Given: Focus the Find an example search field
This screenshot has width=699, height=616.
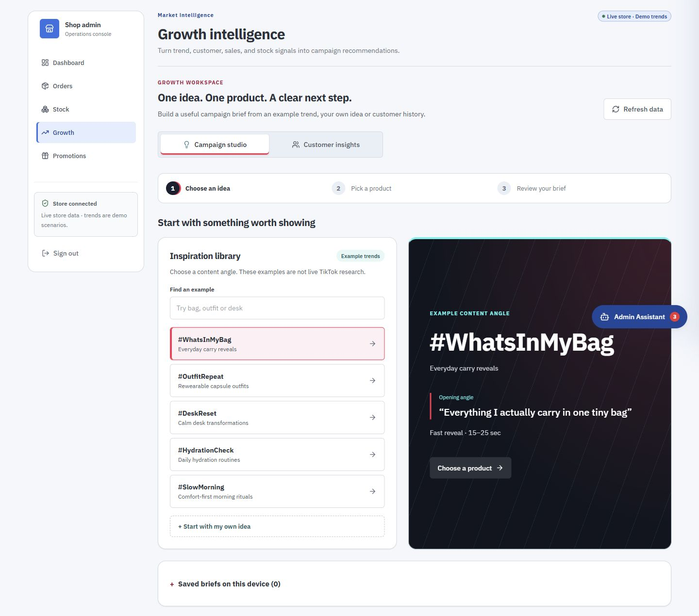Looking at the screenshot, I should click(x=277, y=308).
